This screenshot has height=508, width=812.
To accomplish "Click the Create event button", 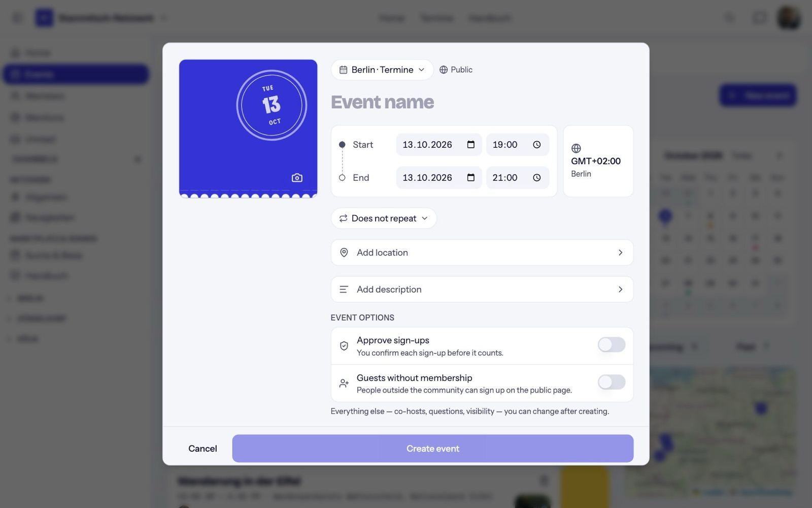I will pos(433,449).
